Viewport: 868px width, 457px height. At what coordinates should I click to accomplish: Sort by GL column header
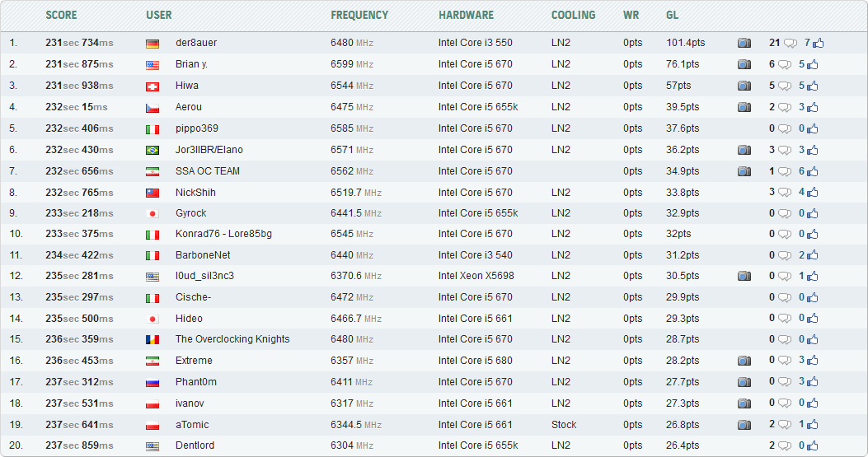(672, 15)
